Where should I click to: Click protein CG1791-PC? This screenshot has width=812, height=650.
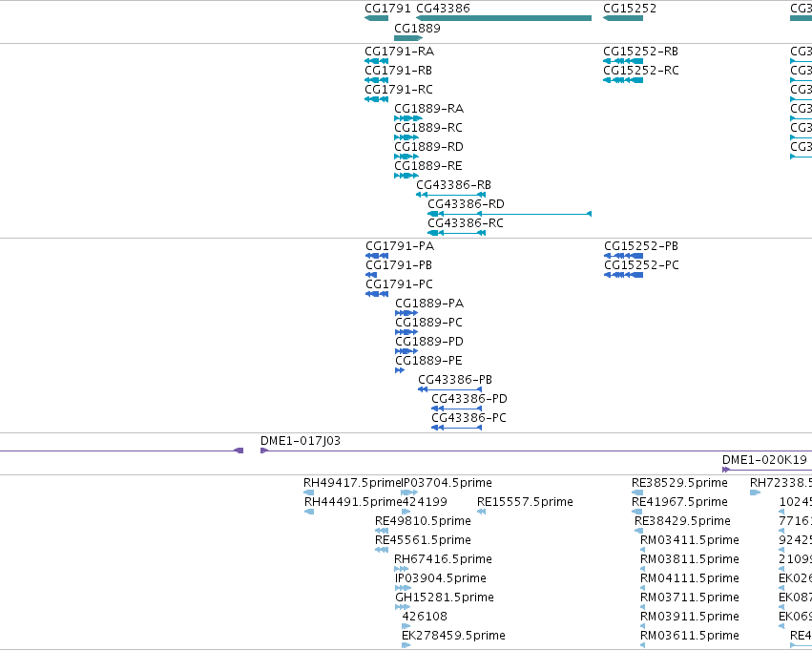pyautogui.click(x=399, y=284)
